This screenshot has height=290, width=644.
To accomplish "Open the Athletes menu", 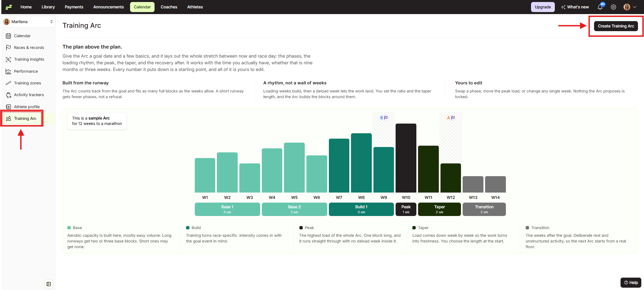I will [x=195, y=7].
